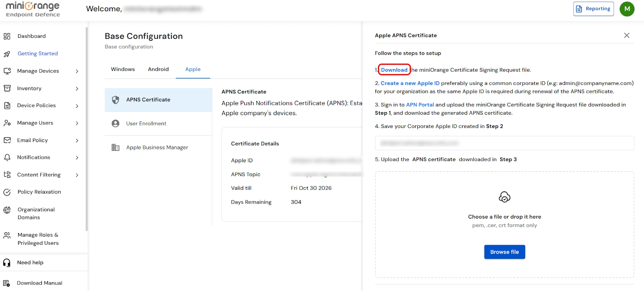Click the Corporate Apple ID input field

[x=504, y=143]
